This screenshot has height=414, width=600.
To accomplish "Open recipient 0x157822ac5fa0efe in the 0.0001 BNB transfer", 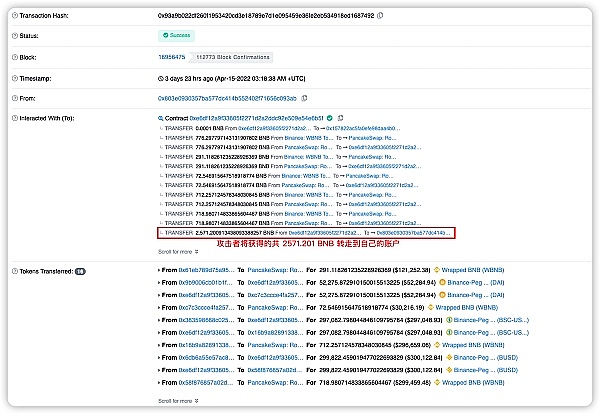I will [x=364, y=128].
